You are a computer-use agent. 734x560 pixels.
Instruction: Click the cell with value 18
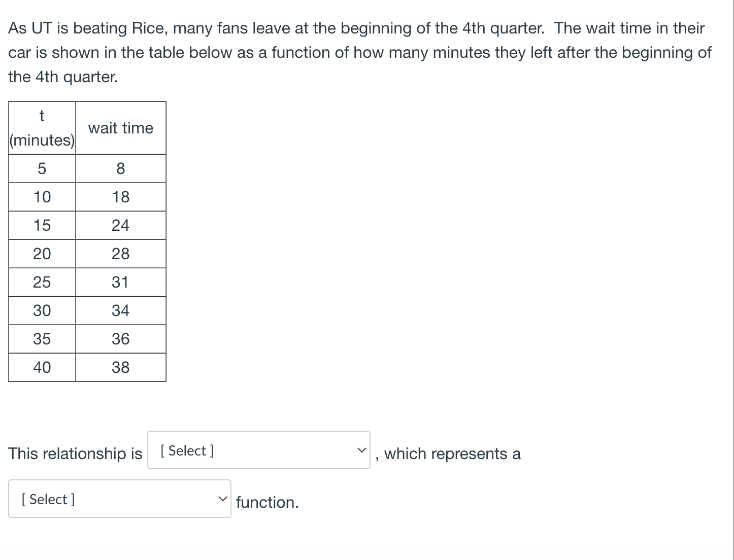pos(121,197)
